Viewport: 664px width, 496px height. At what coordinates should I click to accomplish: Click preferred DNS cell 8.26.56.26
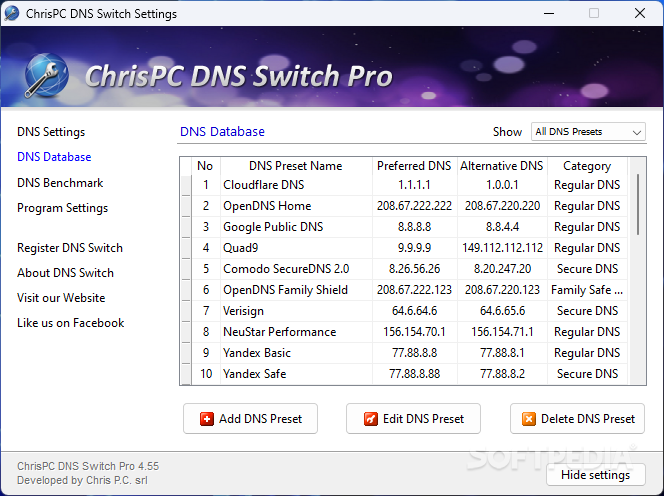coord(414,269)
